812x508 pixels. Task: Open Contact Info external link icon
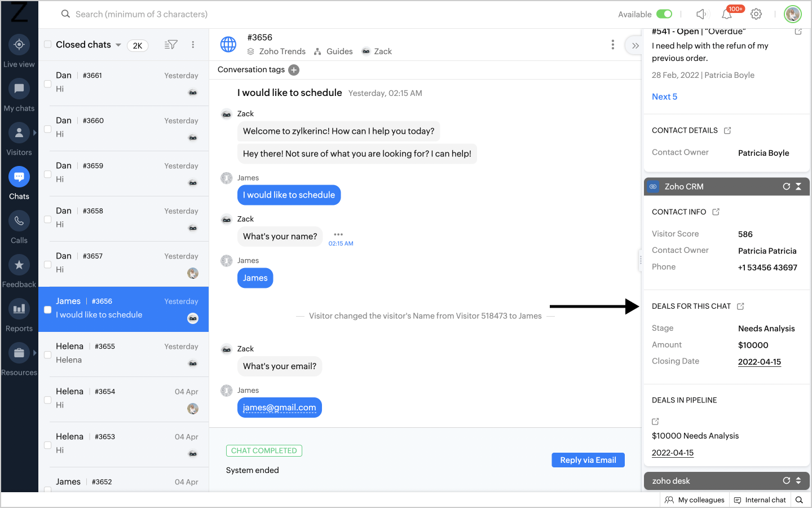click(716, 212)
